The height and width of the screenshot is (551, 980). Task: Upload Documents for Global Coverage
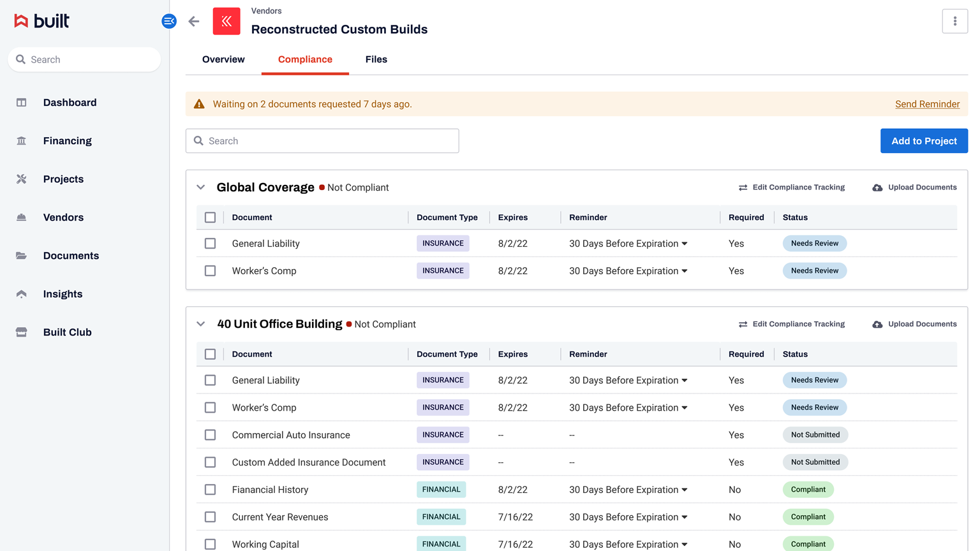(x=914, y=187)
